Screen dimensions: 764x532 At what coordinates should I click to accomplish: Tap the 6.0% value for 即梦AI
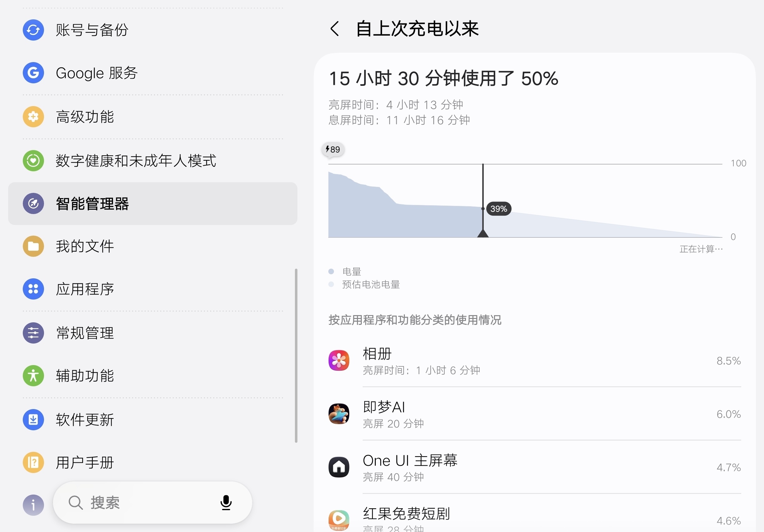pyautogui.click(x=728, y=414)
